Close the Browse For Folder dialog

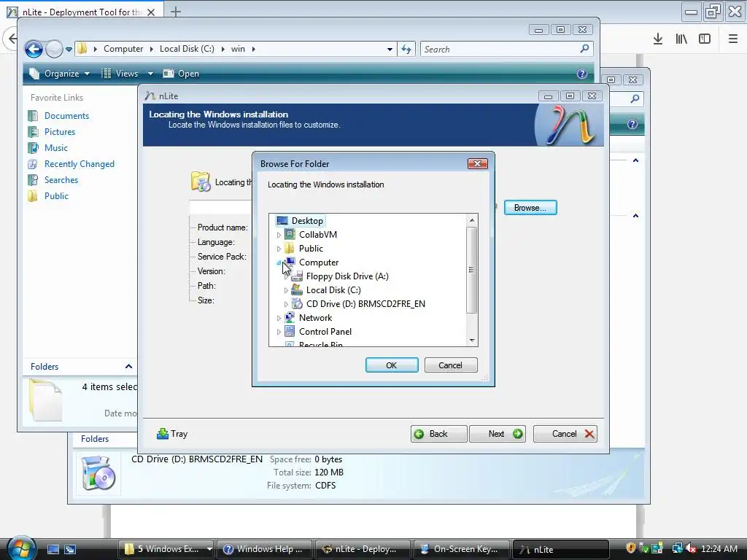click(477, 164)
